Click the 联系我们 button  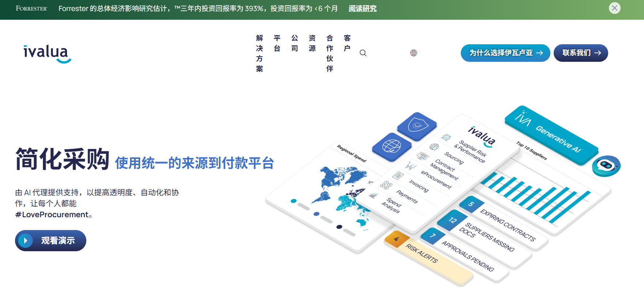[580, 53]
